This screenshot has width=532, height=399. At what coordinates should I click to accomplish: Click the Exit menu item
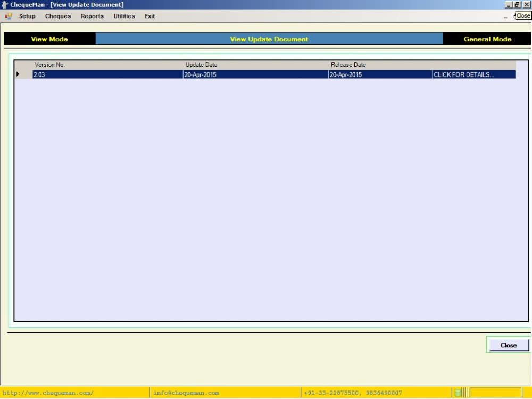(x=149, y=16)
